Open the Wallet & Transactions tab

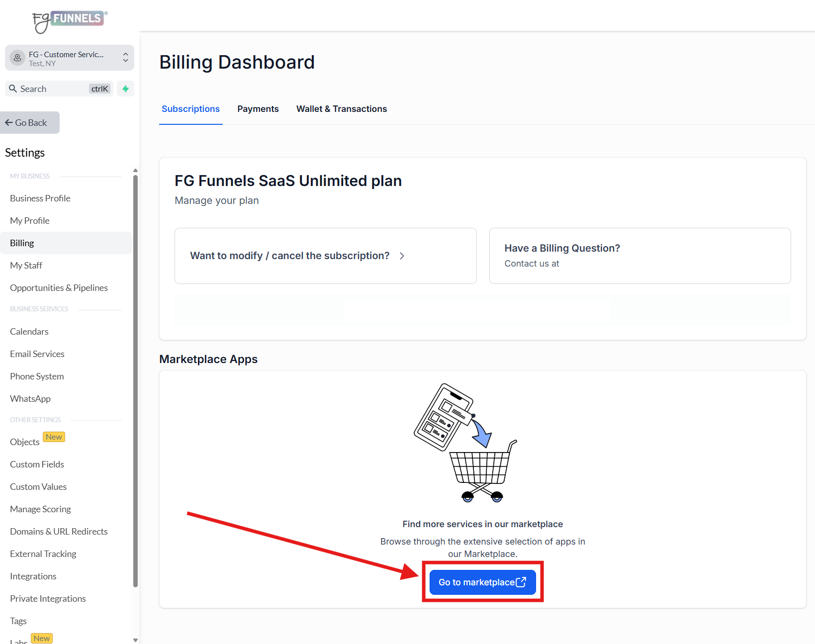[x=342, y=109]
